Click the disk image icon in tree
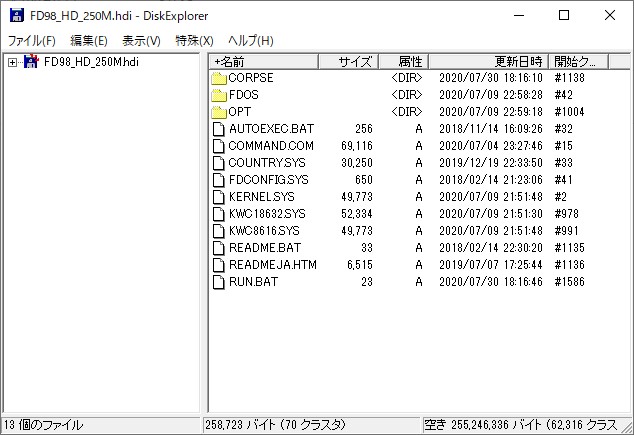The image size is (634, 435). click(x=31, y=62)
